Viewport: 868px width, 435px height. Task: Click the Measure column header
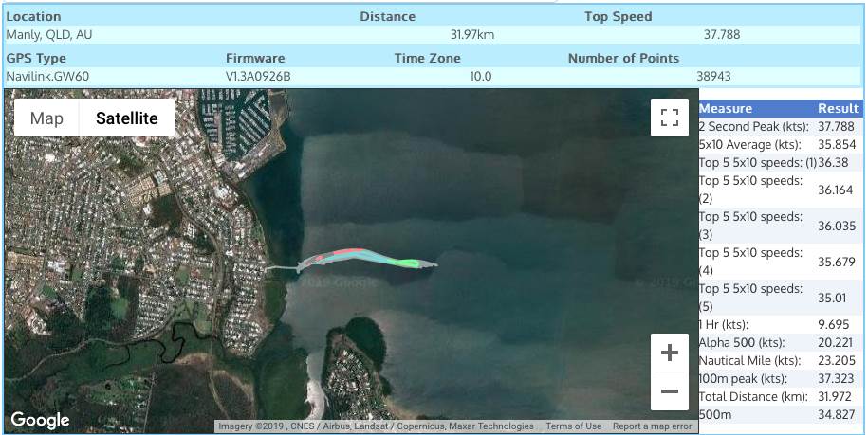(726, 108)
